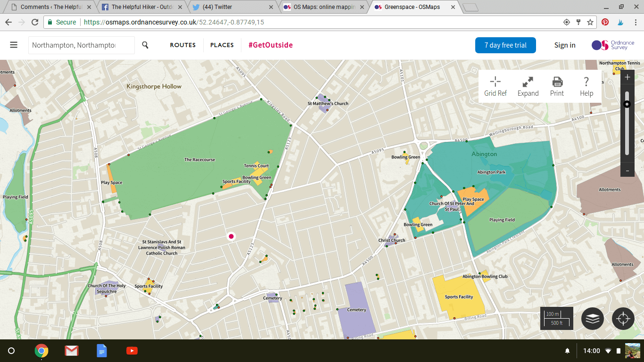The image size is (644, 362).
Task: Click Sign in
Action: coord(565,45)
